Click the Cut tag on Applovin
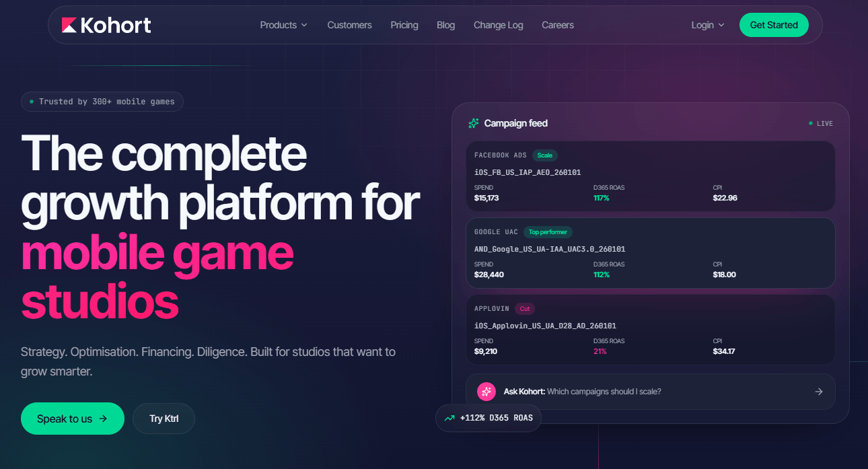 525,309
